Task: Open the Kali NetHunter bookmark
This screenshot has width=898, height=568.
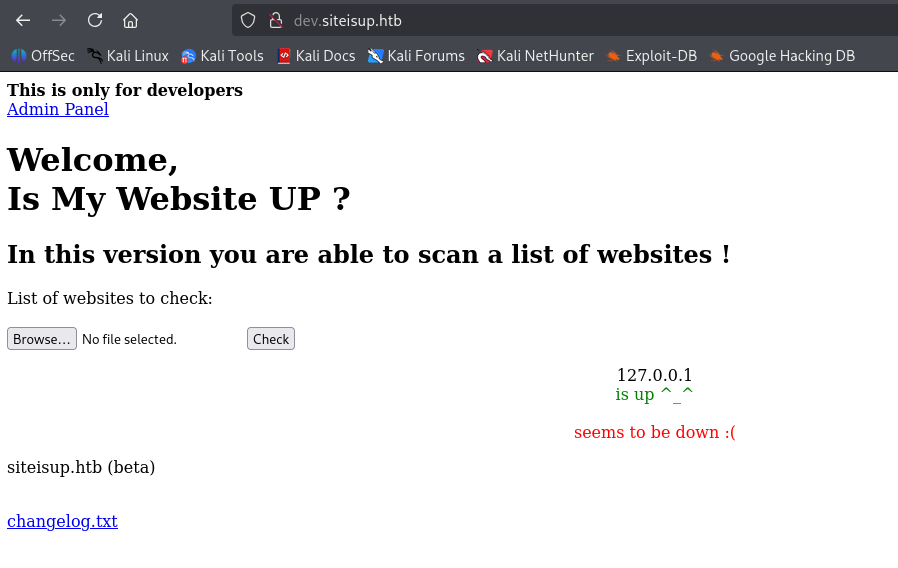Action: click(x=535, y=56)
